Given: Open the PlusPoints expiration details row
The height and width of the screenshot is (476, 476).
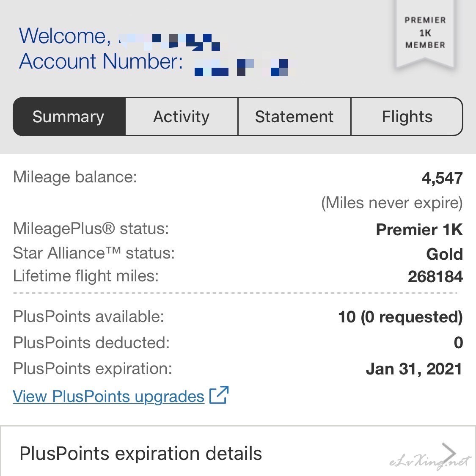Looking at the screenshot, I should click(238, 451).
